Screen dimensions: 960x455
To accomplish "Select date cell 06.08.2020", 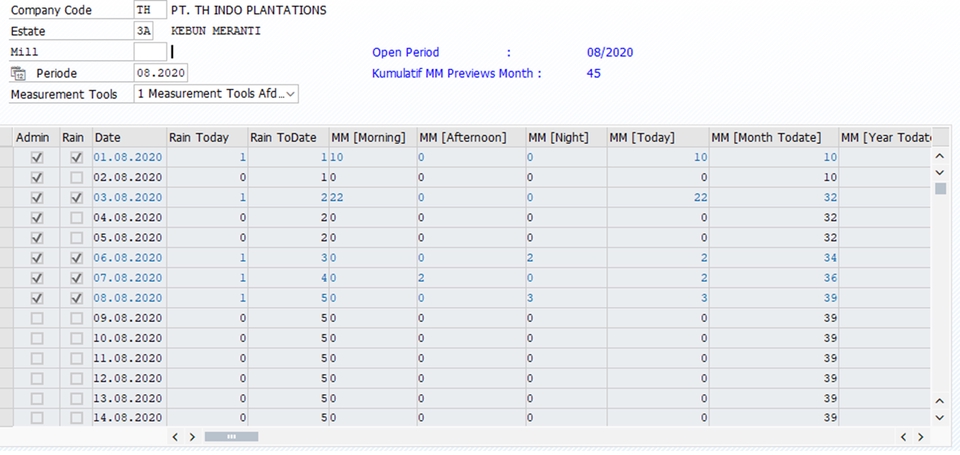I will [x=128, y=258].
